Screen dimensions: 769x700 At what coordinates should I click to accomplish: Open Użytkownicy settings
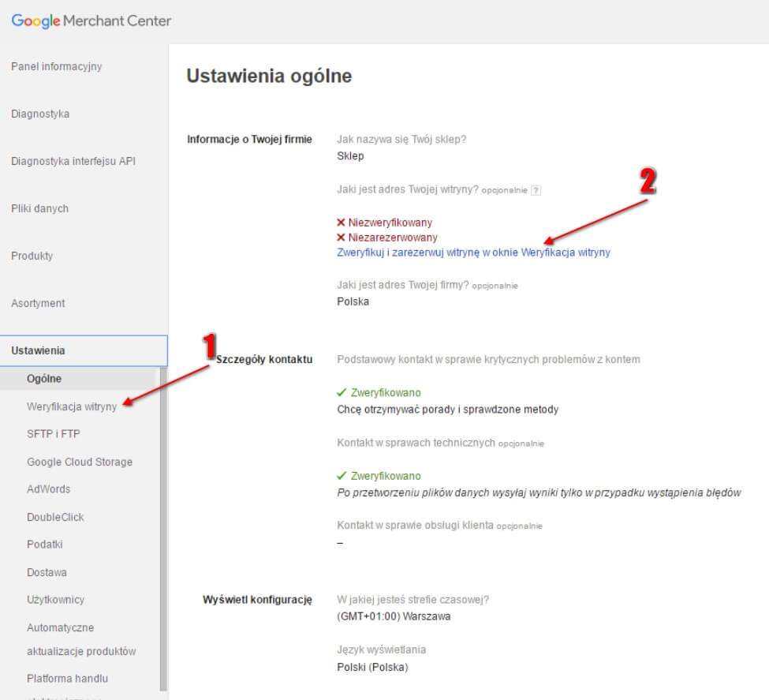[x=55, y=599]
